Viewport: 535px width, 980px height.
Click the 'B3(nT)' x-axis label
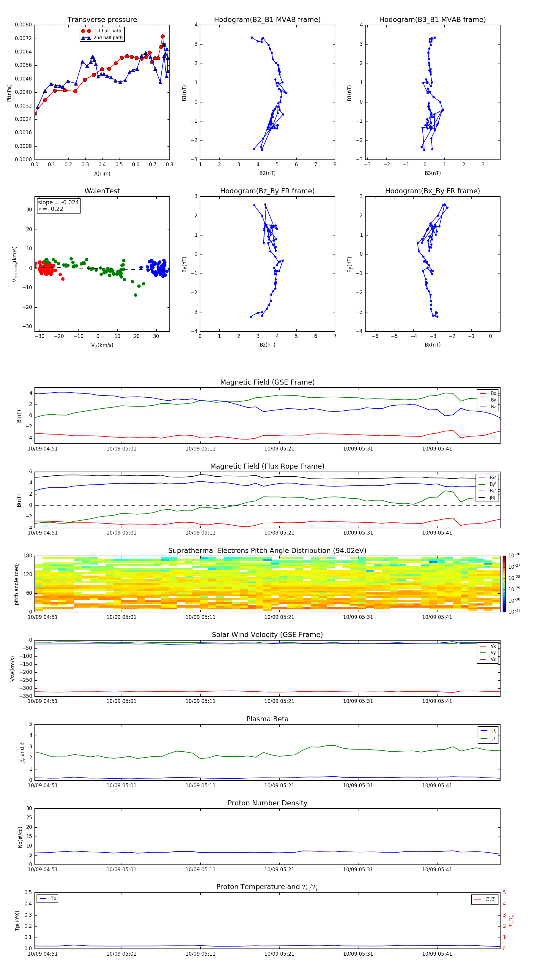[x=432, y=173]
